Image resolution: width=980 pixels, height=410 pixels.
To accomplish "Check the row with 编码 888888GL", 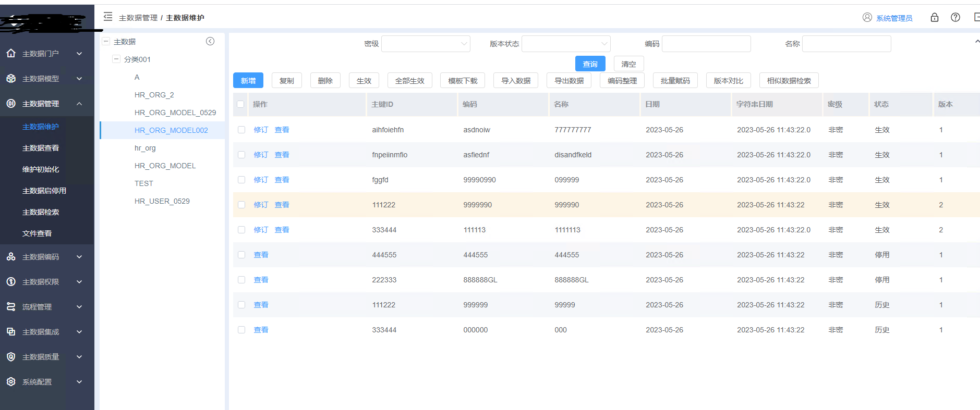I will 241,280.
